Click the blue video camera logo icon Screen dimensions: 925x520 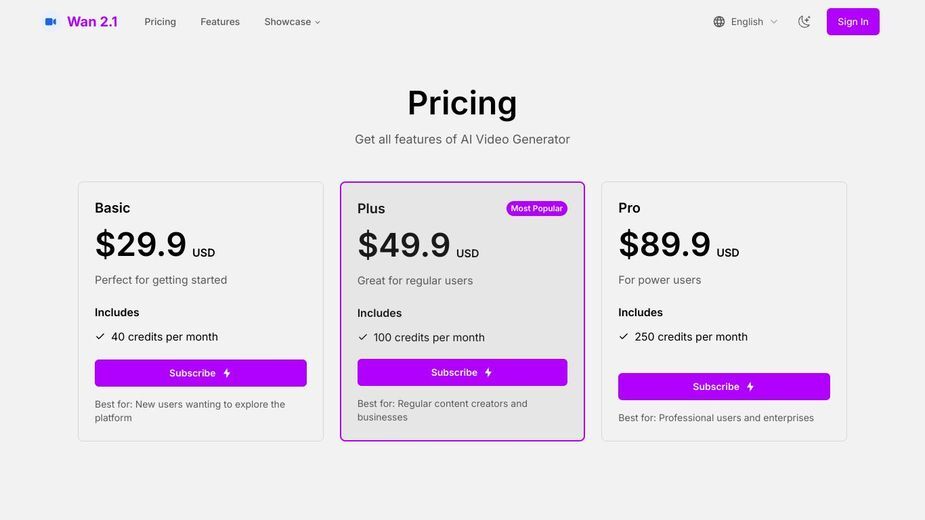51,22
